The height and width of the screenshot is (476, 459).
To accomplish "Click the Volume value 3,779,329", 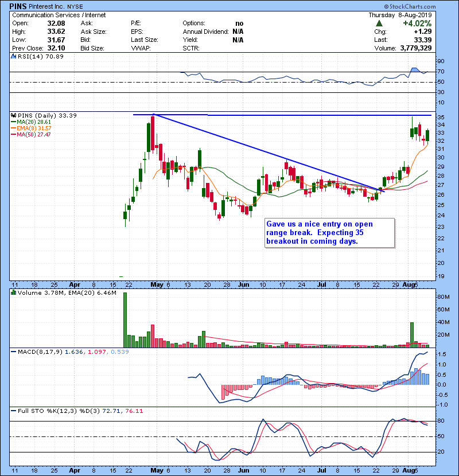I will pyautogui.click(x=416, y=48).
